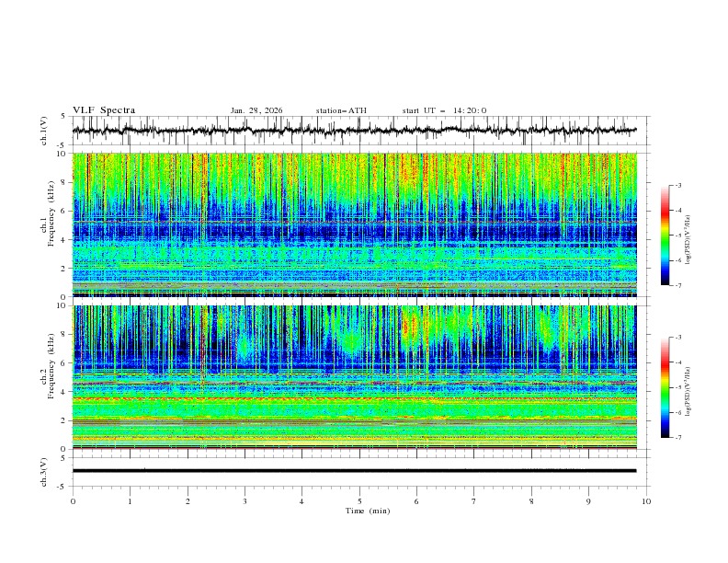Click the 'start UT = 14:20:0' text
Screen dimensions: 728x563
(x=444, y=110)
